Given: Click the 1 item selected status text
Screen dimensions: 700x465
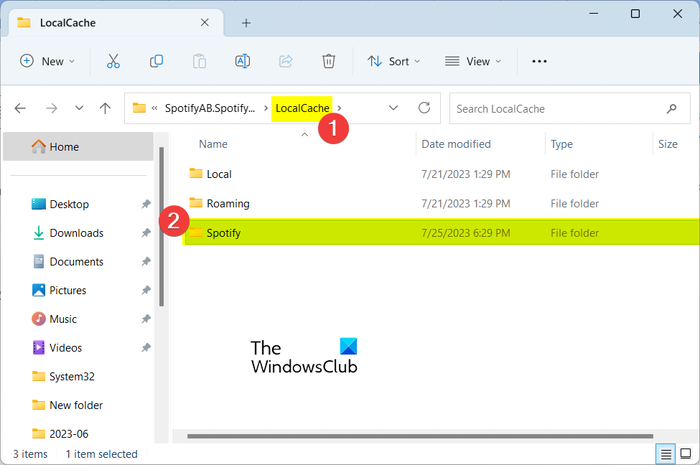Looking at the screenshot, I should pyautogui.click(x=101, y=454).
